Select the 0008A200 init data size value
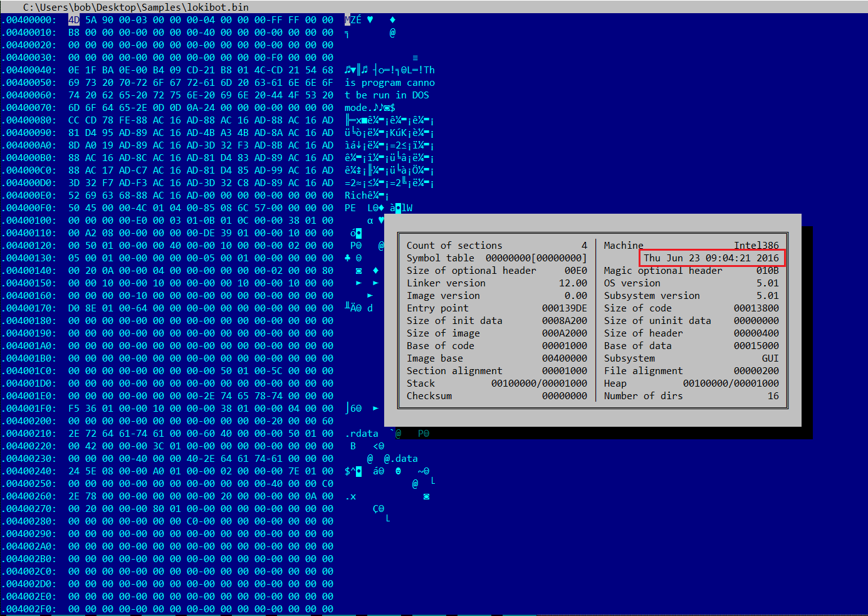 click(565, 321)
